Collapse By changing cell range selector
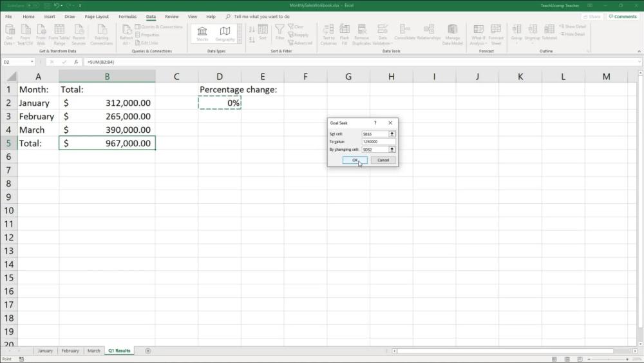Screen dimensions: 644x363 pyautogui.click(x=392, y=150)
